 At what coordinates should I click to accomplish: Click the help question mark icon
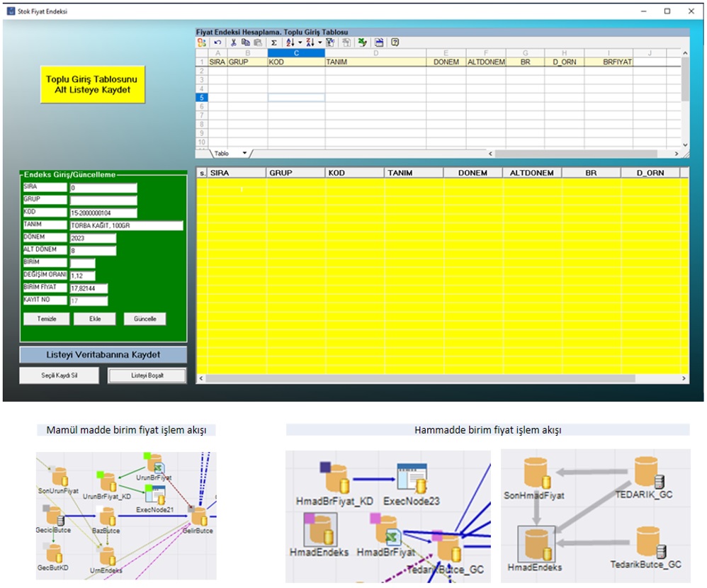[x=395, y=43]
